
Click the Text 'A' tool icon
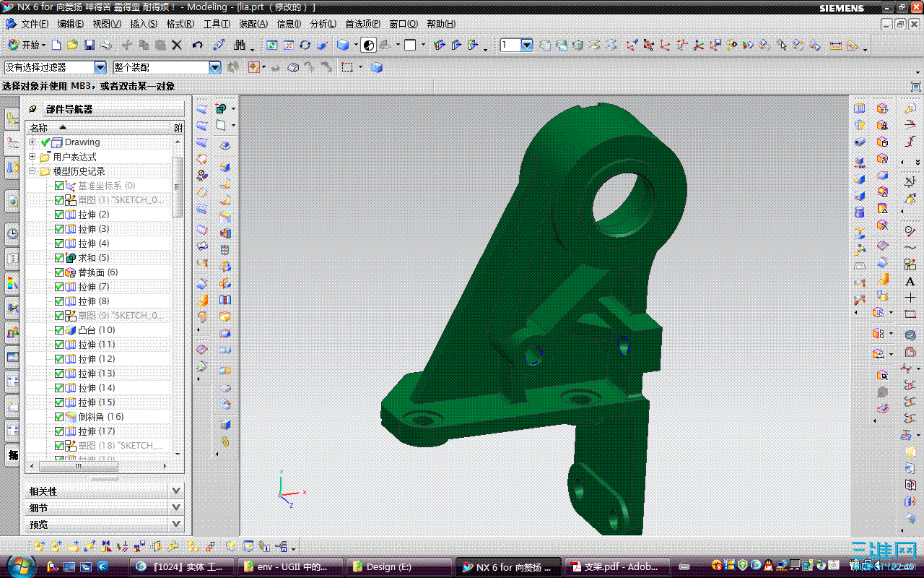[910, 282]
